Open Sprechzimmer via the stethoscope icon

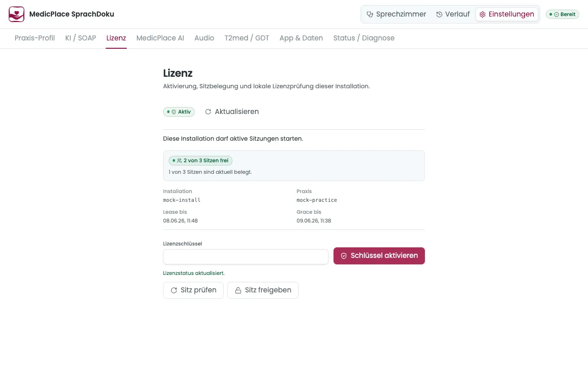point(370,14)
